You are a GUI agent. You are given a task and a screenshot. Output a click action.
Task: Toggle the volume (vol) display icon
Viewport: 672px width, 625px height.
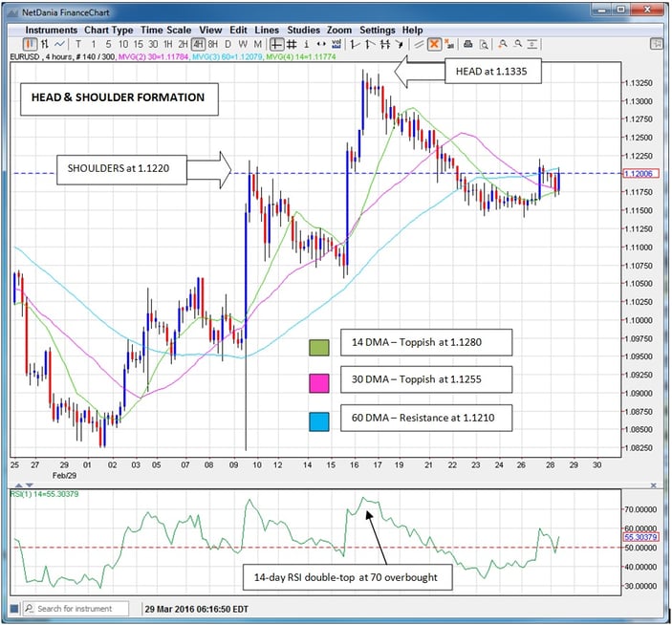point(336,44)
